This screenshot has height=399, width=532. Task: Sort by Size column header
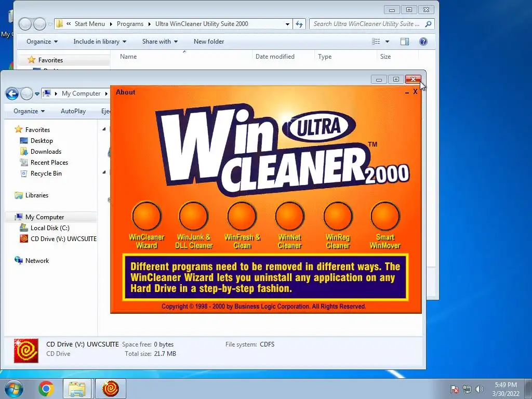385,57
